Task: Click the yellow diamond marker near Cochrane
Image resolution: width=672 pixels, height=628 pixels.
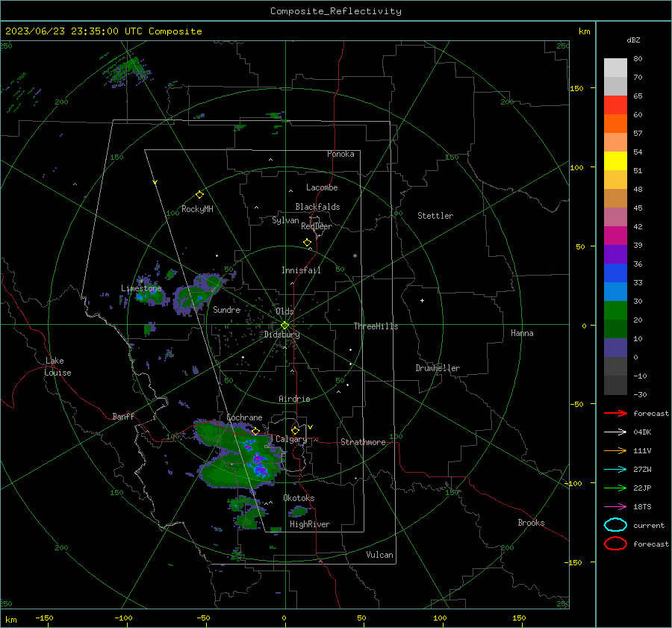Action: 256,431
